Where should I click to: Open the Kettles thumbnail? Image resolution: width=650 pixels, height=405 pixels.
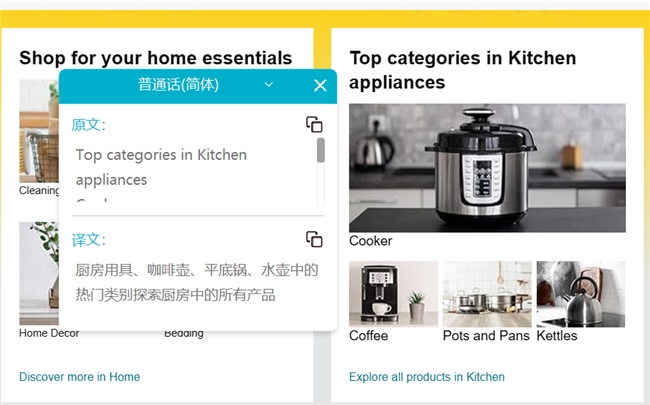(x=581, y=294)
